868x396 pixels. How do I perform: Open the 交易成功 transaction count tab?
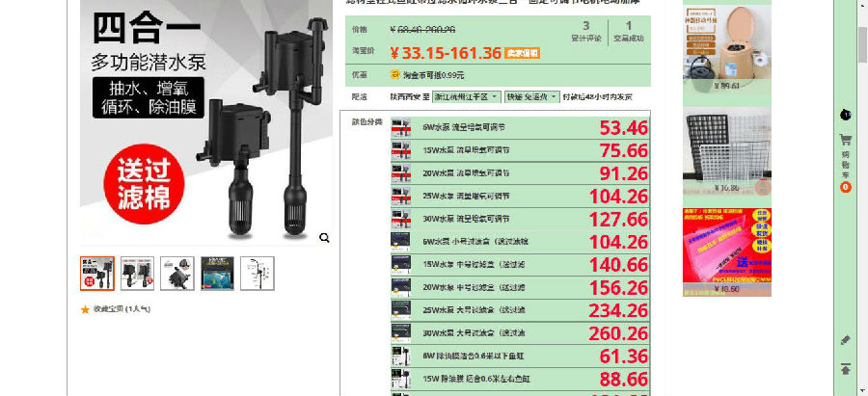pos(629,32)
